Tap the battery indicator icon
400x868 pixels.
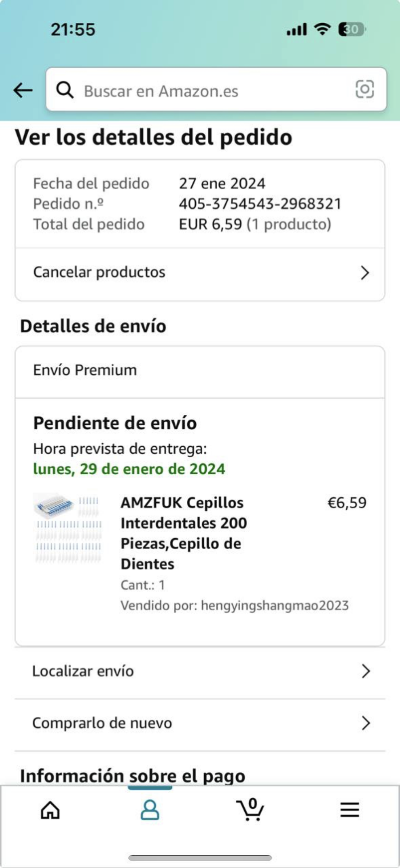pos(352,29)
